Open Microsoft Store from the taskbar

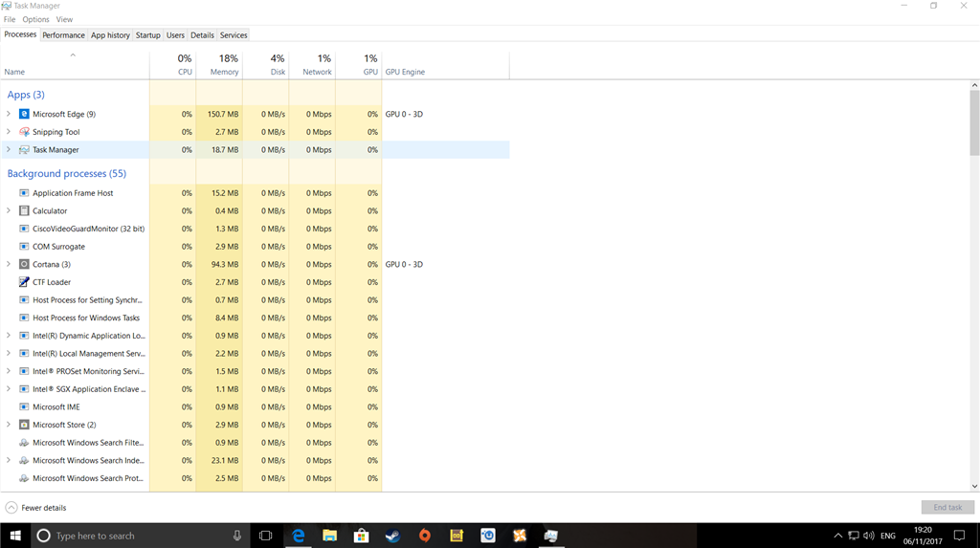pyautogui.click(x=361, y=536)
